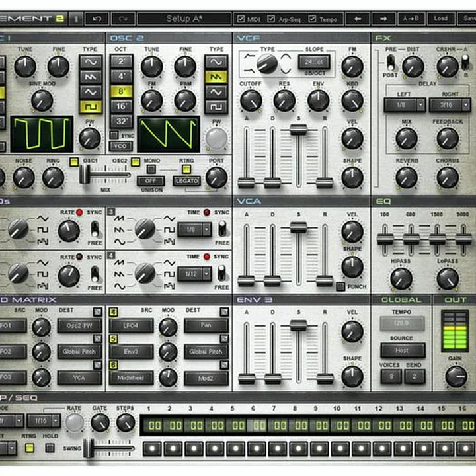
Task: Click the VCF slope 24 dB/Oct button
Action: 314,62
